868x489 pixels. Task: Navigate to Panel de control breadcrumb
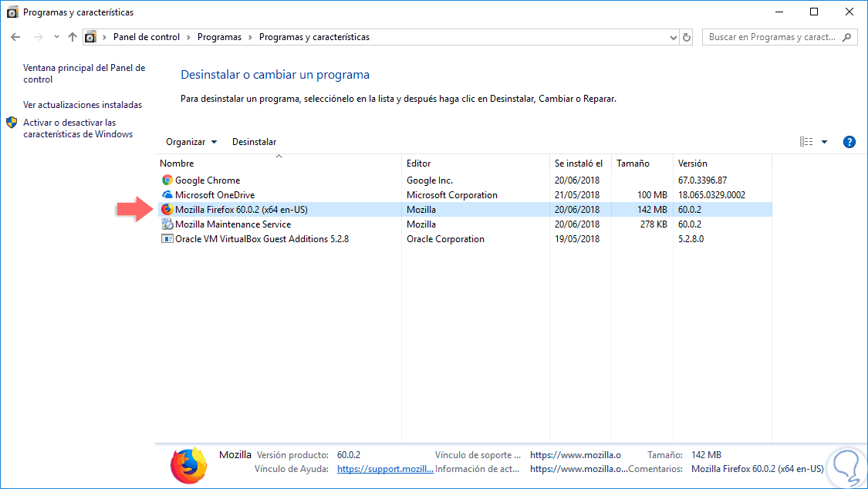[147, 37]
